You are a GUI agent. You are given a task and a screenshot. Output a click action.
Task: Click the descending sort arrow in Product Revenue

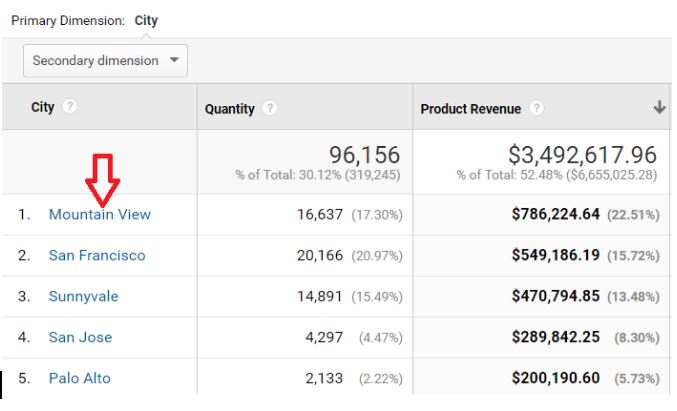click(659, 108)
